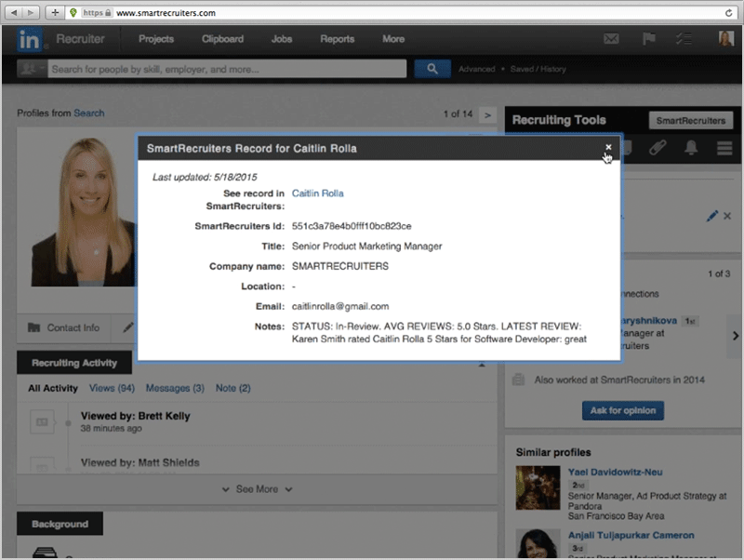The image size is (744, 560).
Task: Close the SmartRecruiters Record dialog
Action: click(x=608, y=147)
